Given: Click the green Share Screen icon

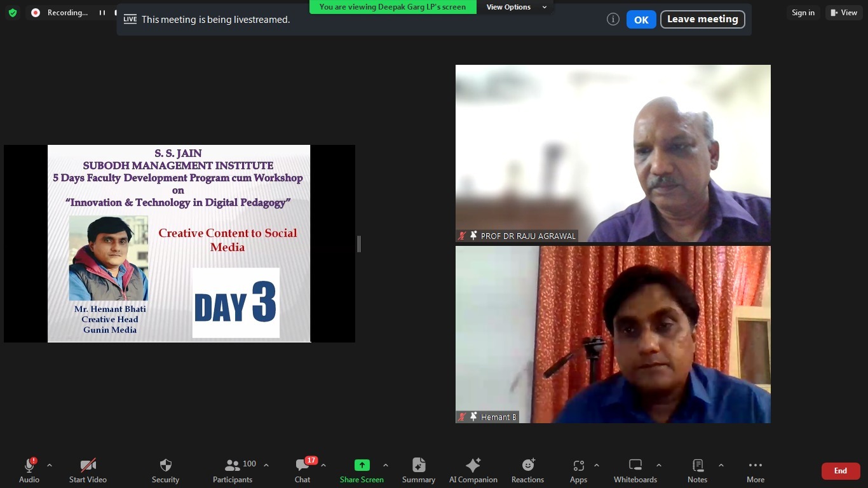Looking at the screenshot, I should tap(362, 465).
